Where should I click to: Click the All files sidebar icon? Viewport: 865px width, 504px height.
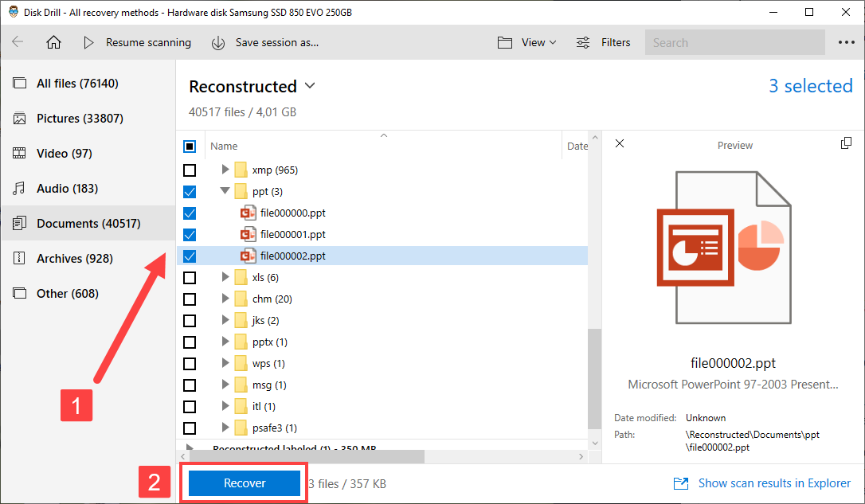pos(19,84)
